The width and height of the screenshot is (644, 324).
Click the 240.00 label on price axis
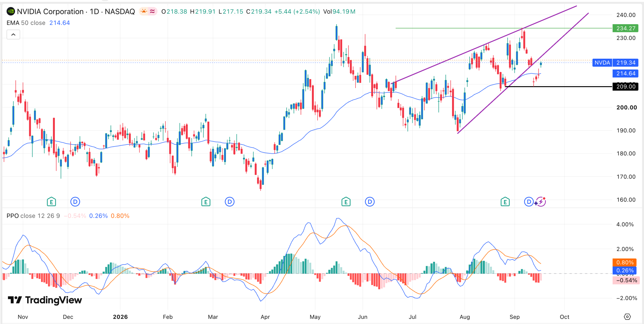click(x=626, y=15)
